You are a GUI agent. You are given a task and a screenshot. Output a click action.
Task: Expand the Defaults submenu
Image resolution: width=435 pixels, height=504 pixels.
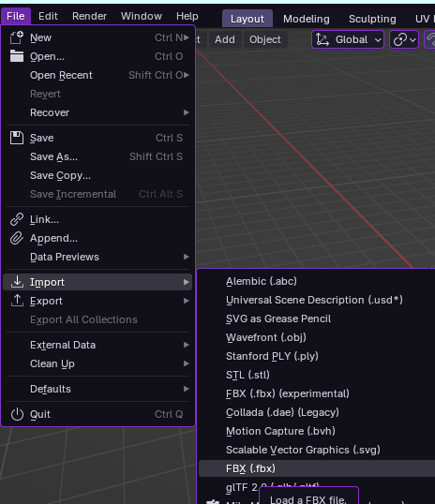[x=187, y=389]
